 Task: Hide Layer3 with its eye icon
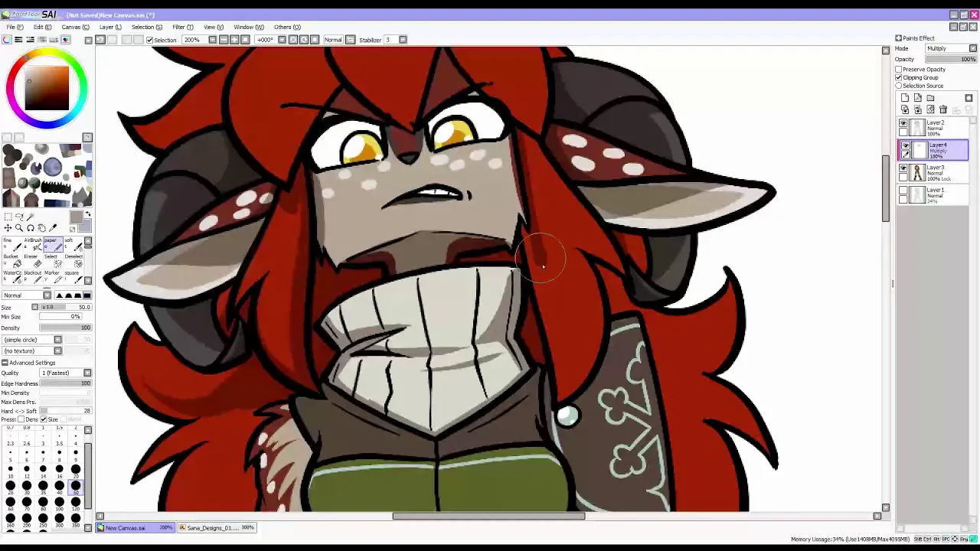pyautogui.click(x=903, y=169)
